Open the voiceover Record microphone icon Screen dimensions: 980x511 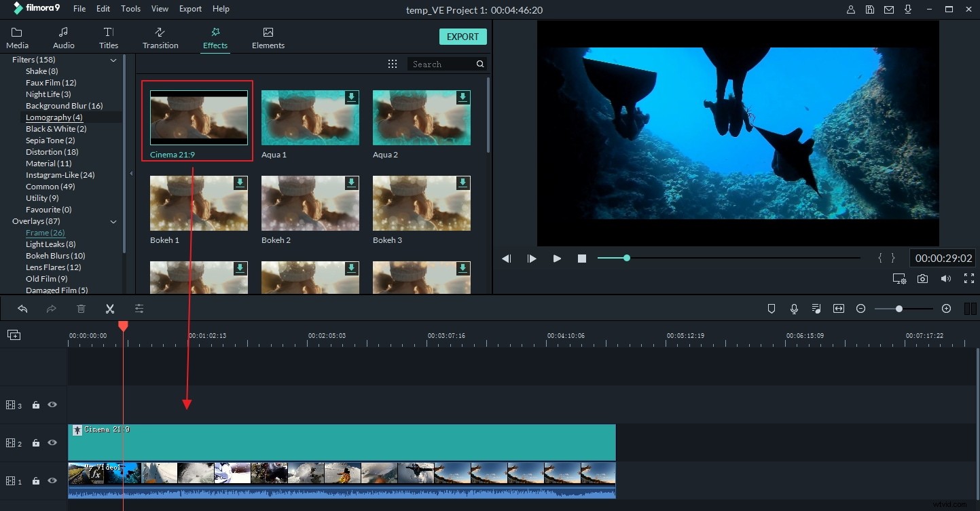tap(793, 309)
